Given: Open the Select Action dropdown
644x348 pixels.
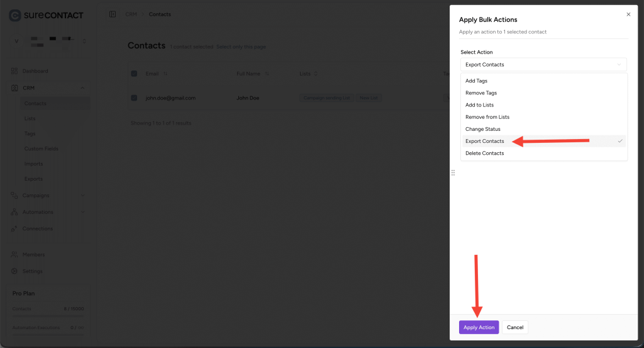Looking at the screenshot, I should (543, 64).
